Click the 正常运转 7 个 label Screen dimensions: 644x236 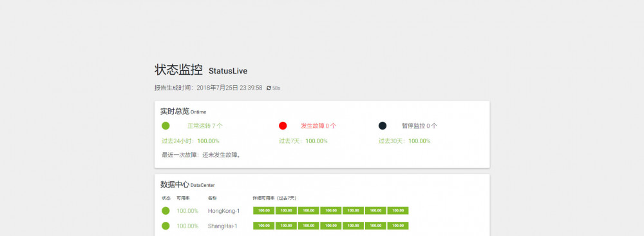(205, 126)
